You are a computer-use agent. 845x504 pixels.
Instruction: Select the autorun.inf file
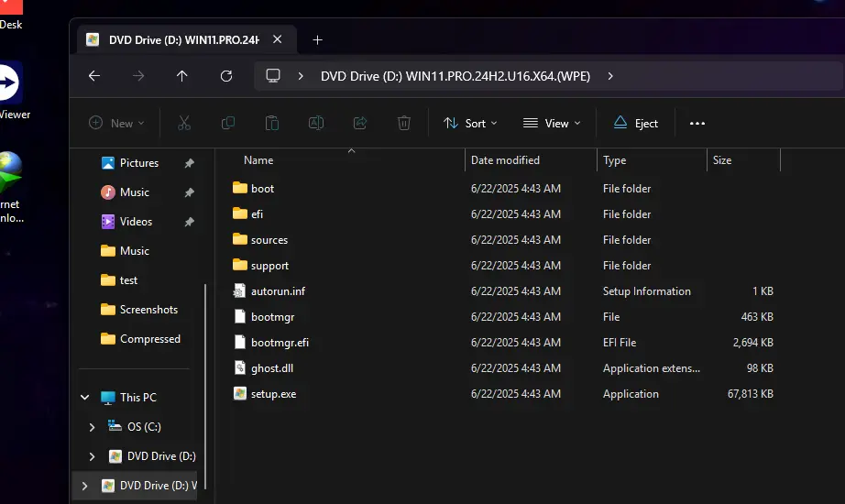point(278,291)
